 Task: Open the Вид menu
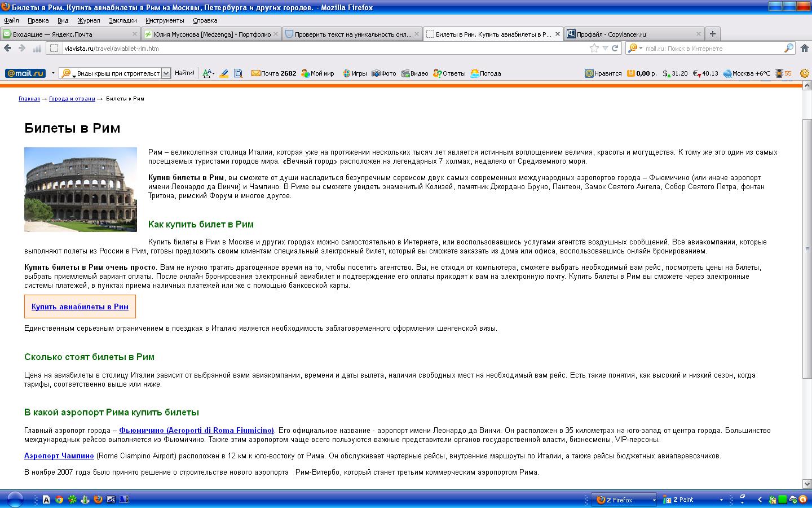63,20
